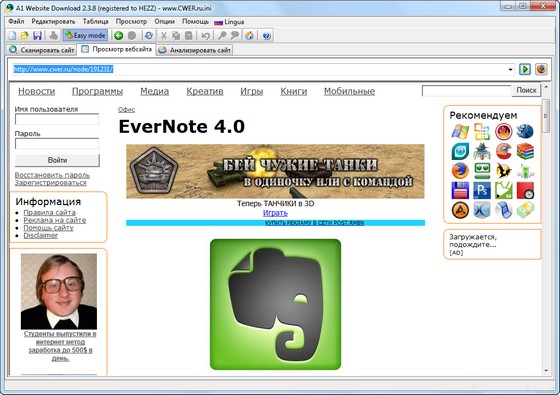Screen dimensions: 560x395
Task: Click the Поиск search button
Action: click(526, 90)
